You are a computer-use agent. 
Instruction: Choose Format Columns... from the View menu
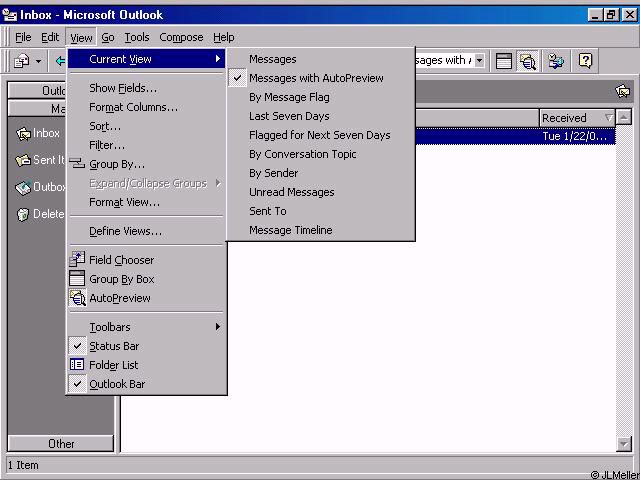pos(146,107)
